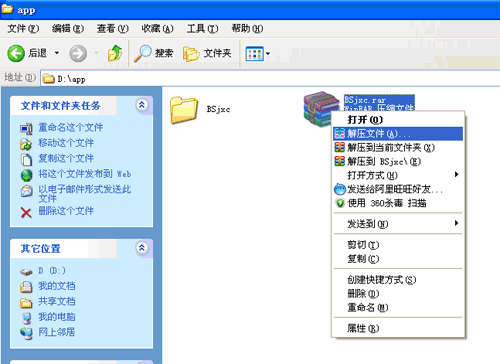500x364 pixels.
Task: Click the Up one level folder icon
Action: pos(115,53)
